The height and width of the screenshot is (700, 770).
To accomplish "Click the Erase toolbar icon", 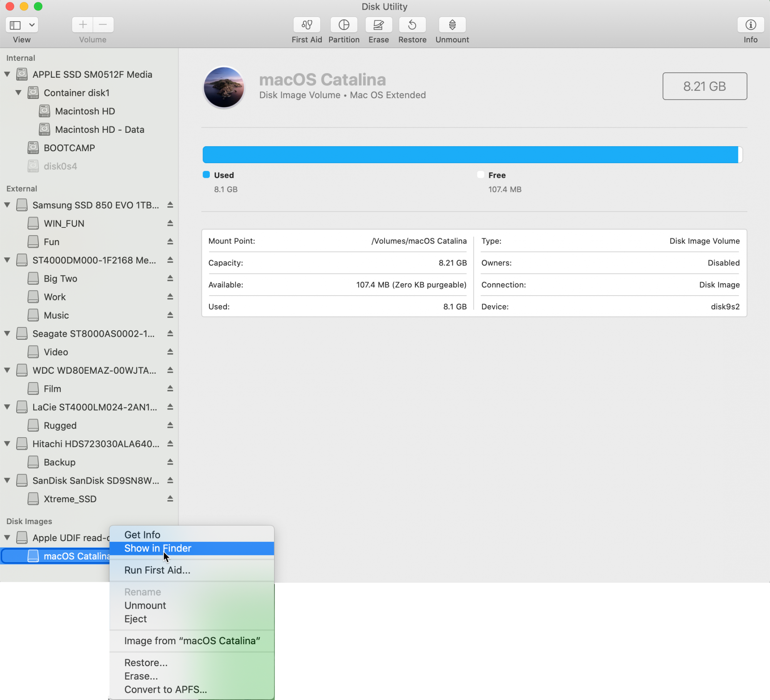I will click(x=378, y=25).
